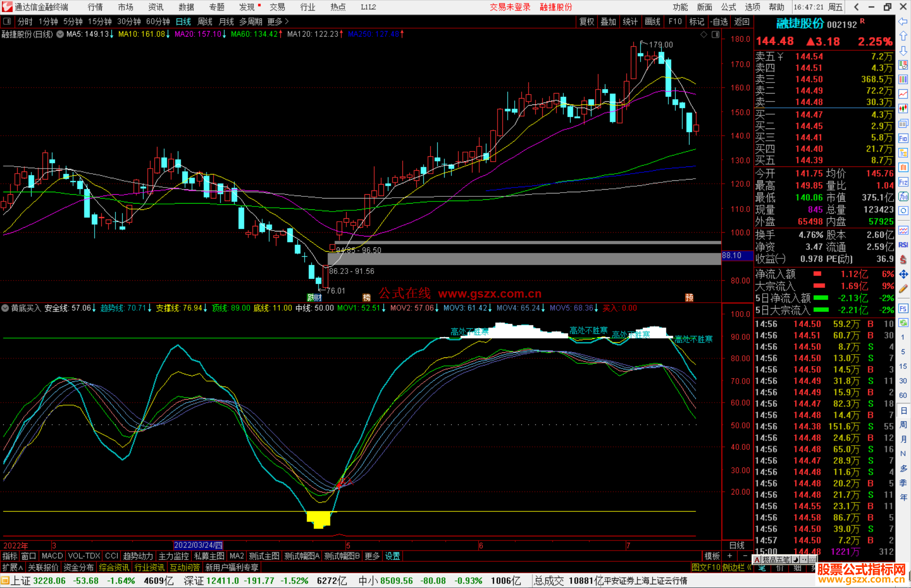Image resolution: width=911 pixels, height=588 pixels.
Task: Click the 画线 drawing button
Action: tap(652, 21)
